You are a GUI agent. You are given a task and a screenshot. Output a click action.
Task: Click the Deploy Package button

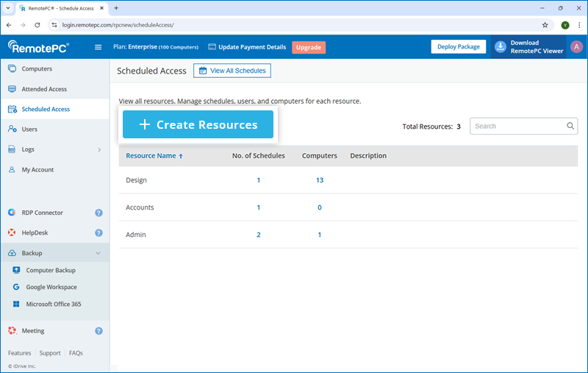coord(458,47)
